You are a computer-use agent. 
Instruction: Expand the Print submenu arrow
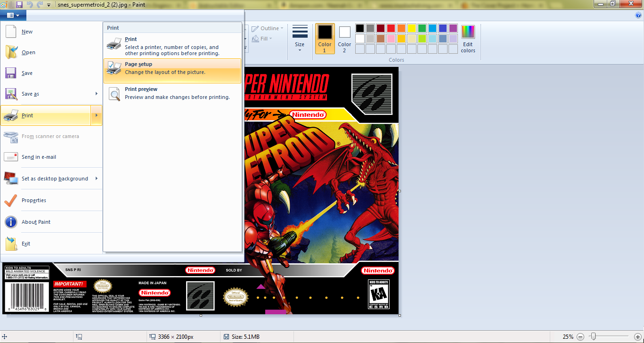(x=96, y=115)
